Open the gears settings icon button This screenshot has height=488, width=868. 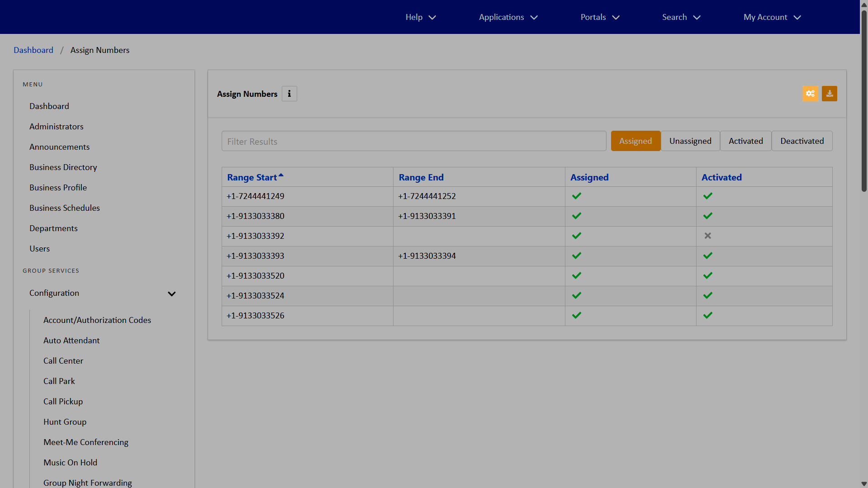(810, 94)
